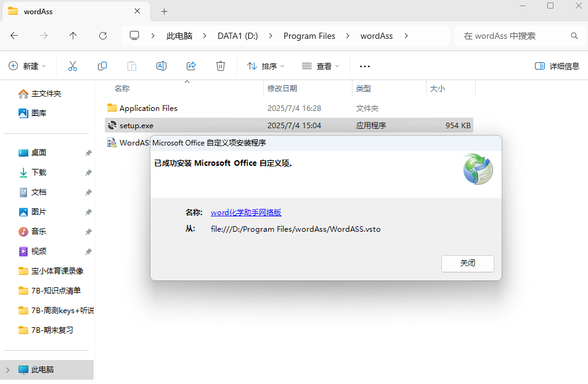Image resolution: width=588 pixels, height=384 pixels.
Task: Select the WordASS vsto file icon
Action: [x=112, y=142]
